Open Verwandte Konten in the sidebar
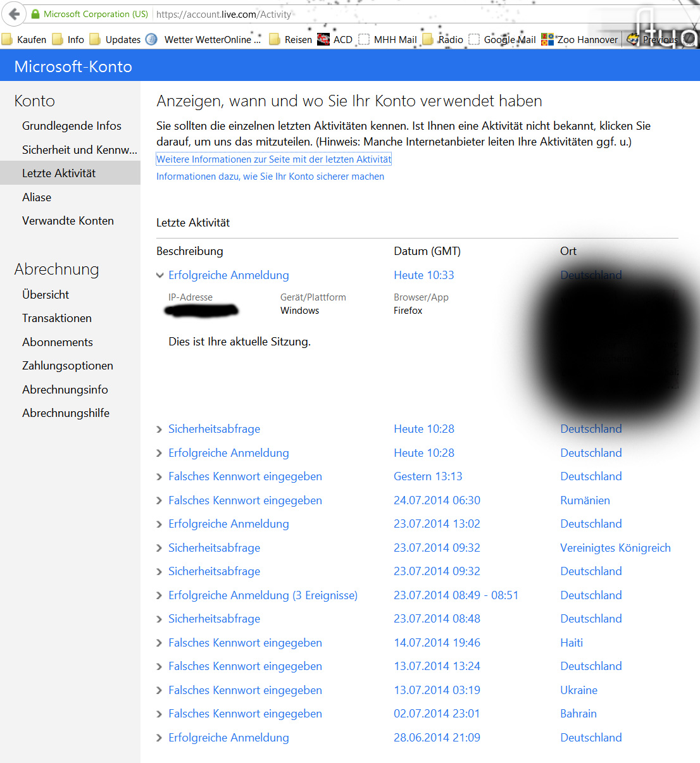 [68, 221]
